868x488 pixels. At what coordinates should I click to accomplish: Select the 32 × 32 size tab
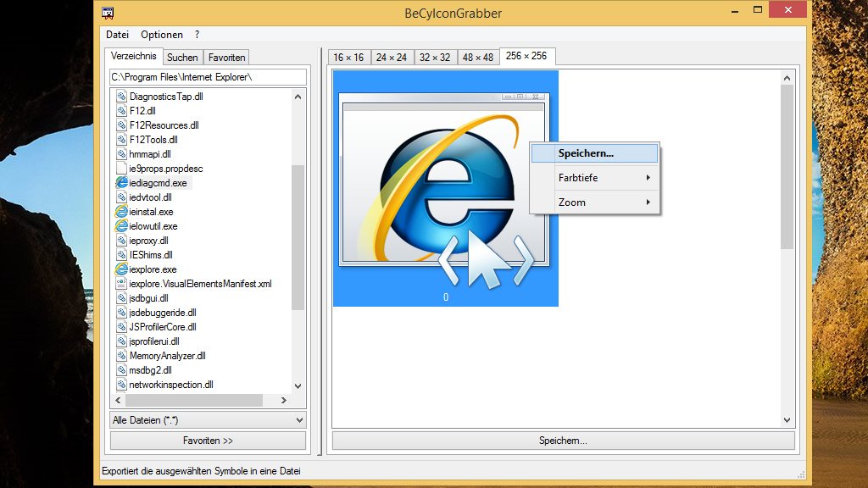point(435,57)
